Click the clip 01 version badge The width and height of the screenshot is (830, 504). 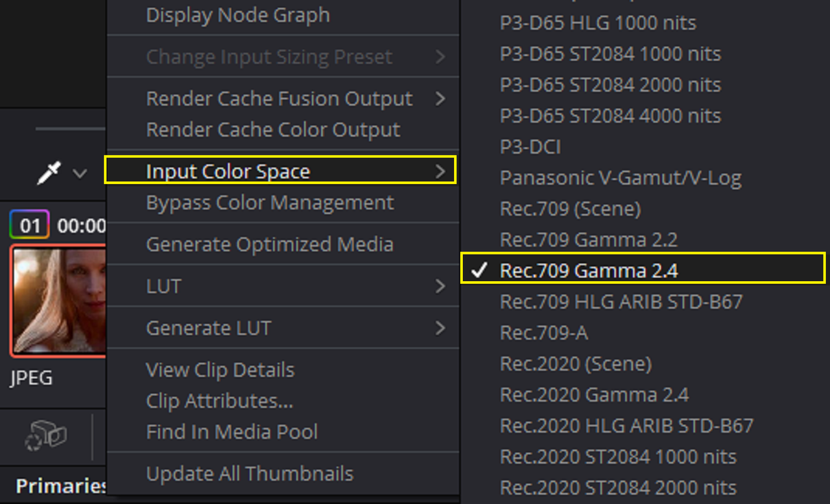(x=30, y=225)
